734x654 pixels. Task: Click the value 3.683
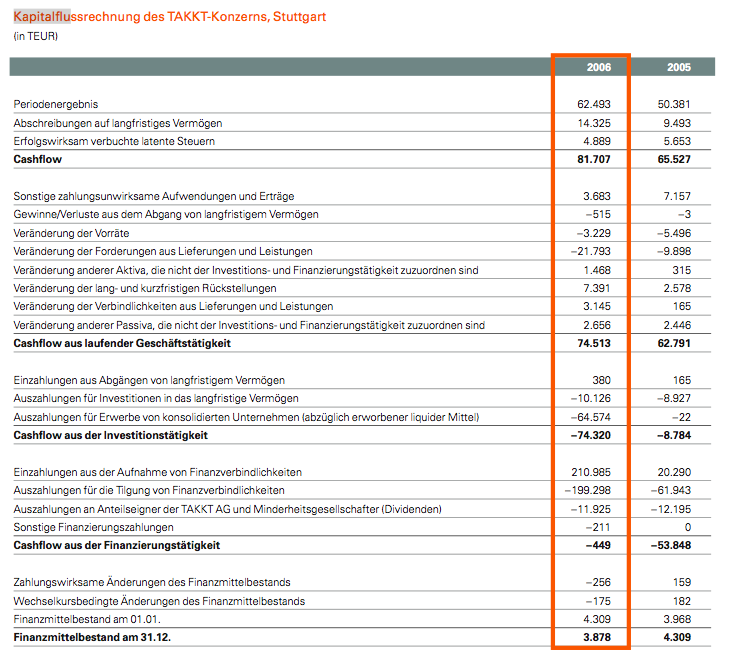point(597,196)
